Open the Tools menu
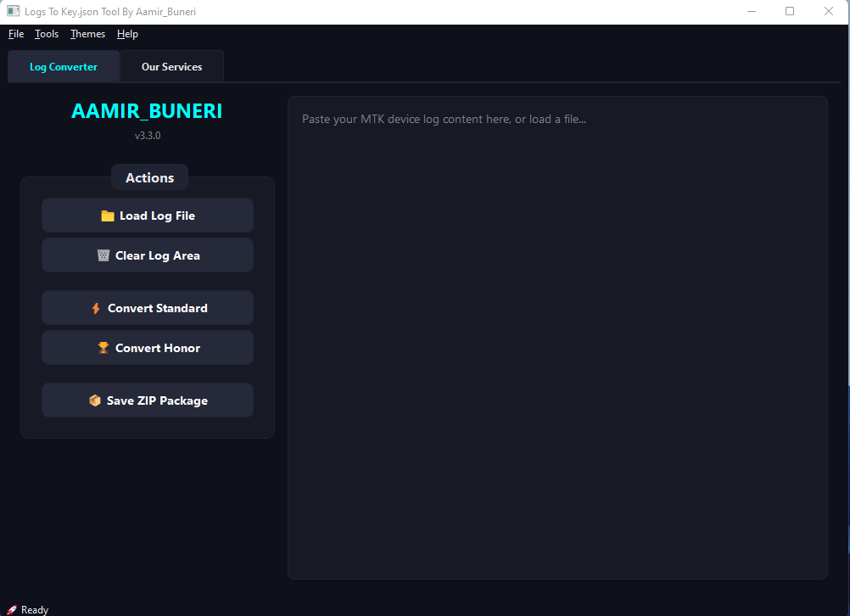The image size is (850, 616). (x=47, y=34)
